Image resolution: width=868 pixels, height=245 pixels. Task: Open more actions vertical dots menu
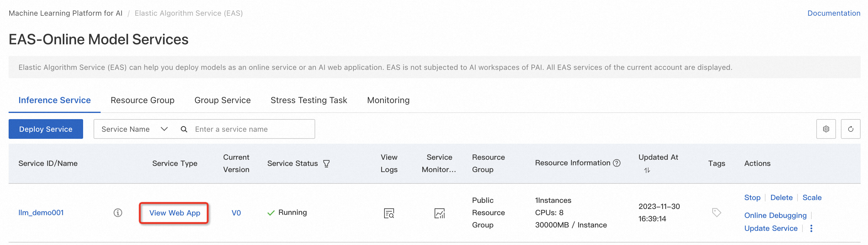(811, 228)
